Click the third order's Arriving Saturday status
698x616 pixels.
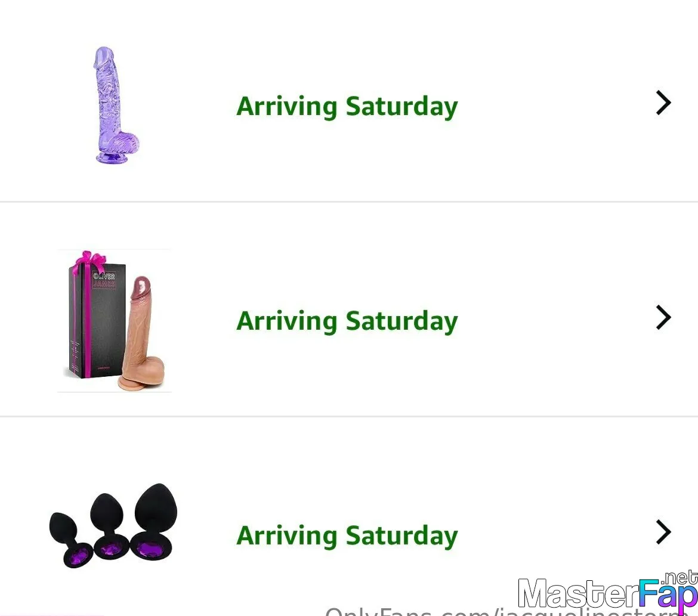347,536
